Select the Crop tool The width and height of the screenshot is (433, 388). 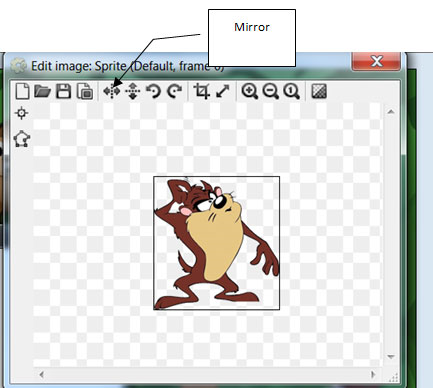click(x=202, y=91)
